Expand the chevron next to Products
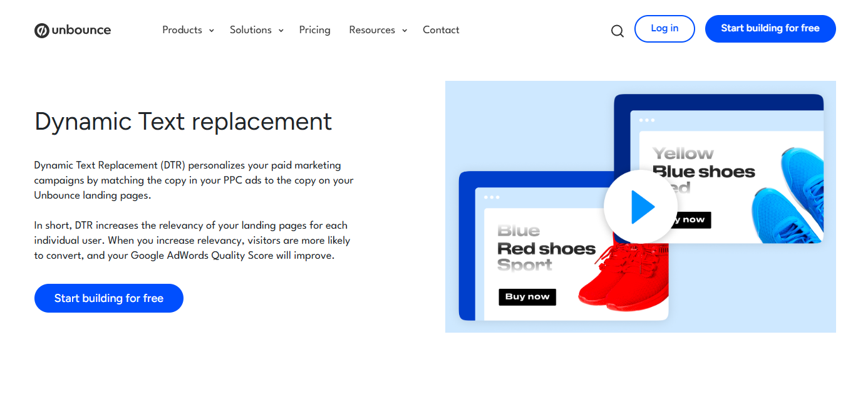This screenshot has width=868, height=416. [x=212, y=31]
